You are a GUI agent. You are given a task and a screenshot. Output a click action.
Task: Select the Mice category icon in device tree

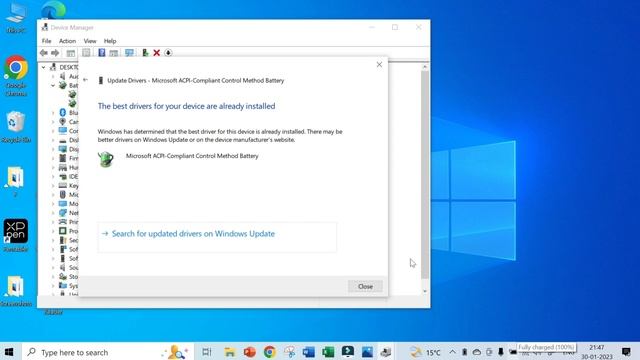62,195
